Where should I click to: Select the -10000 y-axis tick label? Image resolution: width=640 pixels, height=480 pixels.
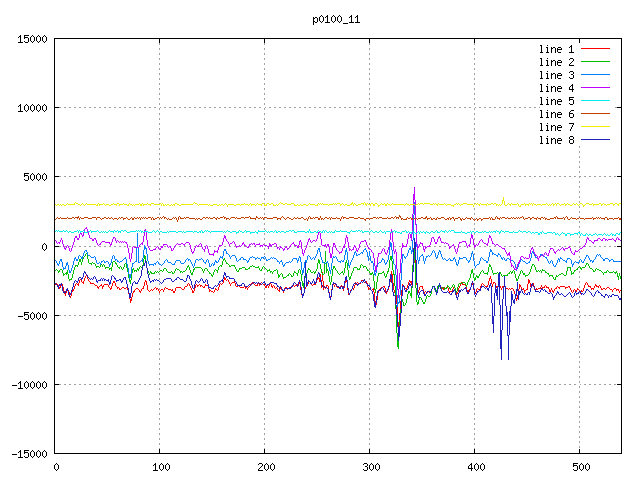point(29,384)
